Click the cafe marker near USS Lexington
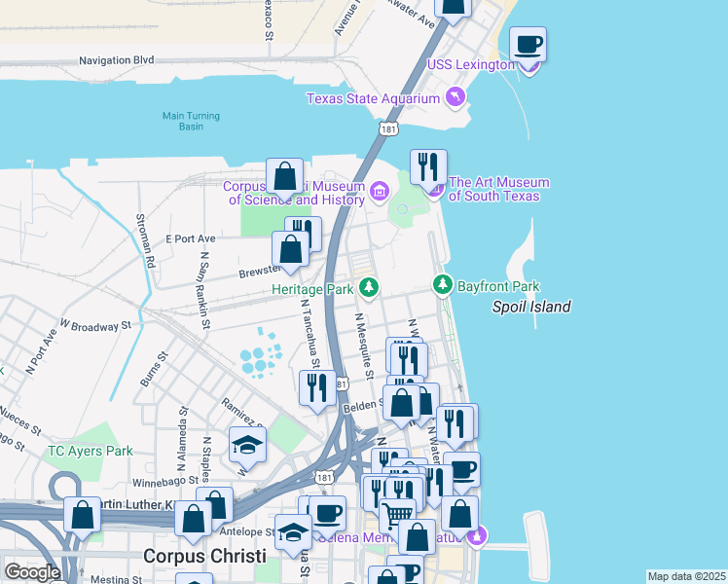Viewport: 728px width, 584px height. pyautogui.click(x=528, y=45)
